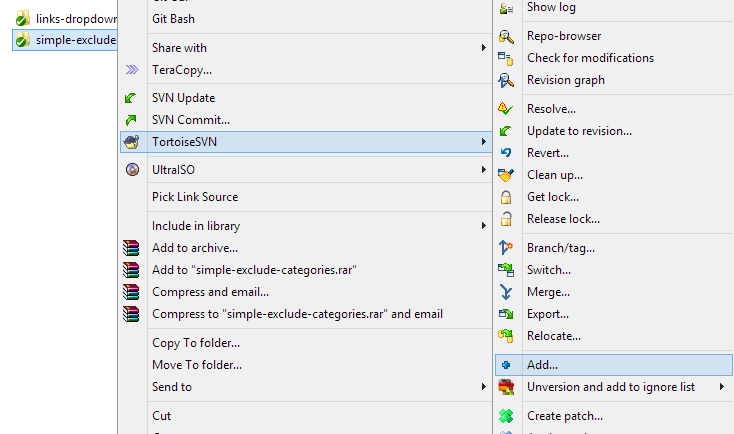Expand the Include in library submenu arrow

484,226
